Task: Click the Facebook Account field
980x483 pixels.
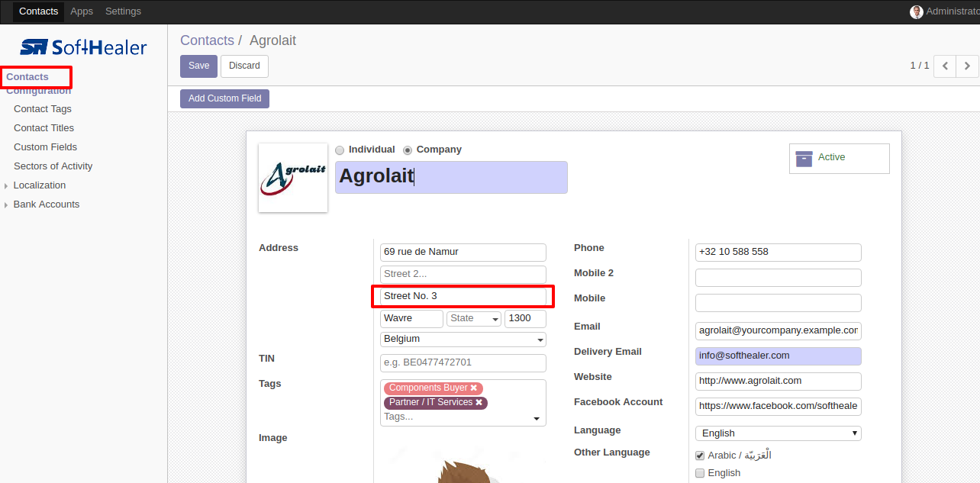Action: 779,407
